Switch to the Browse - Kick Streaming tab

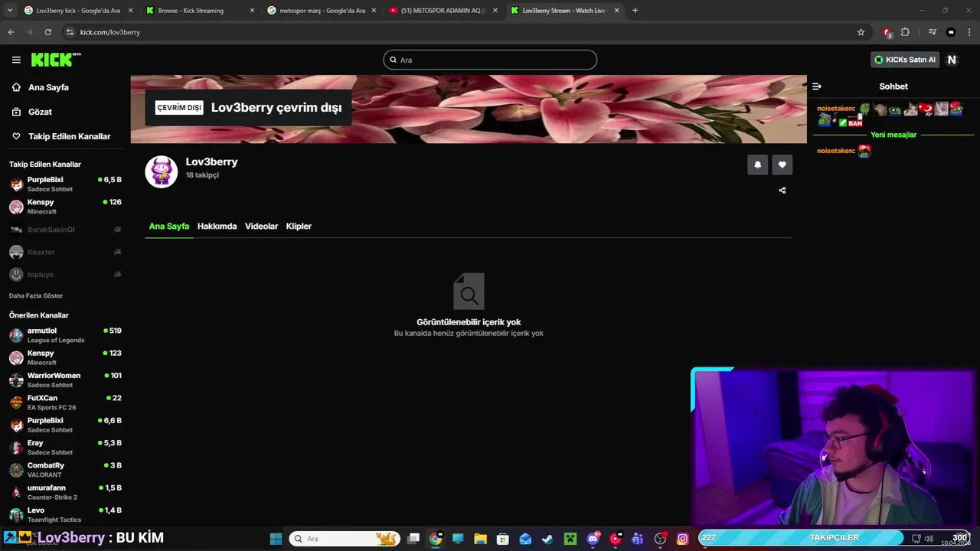click(x=201, y=11)
